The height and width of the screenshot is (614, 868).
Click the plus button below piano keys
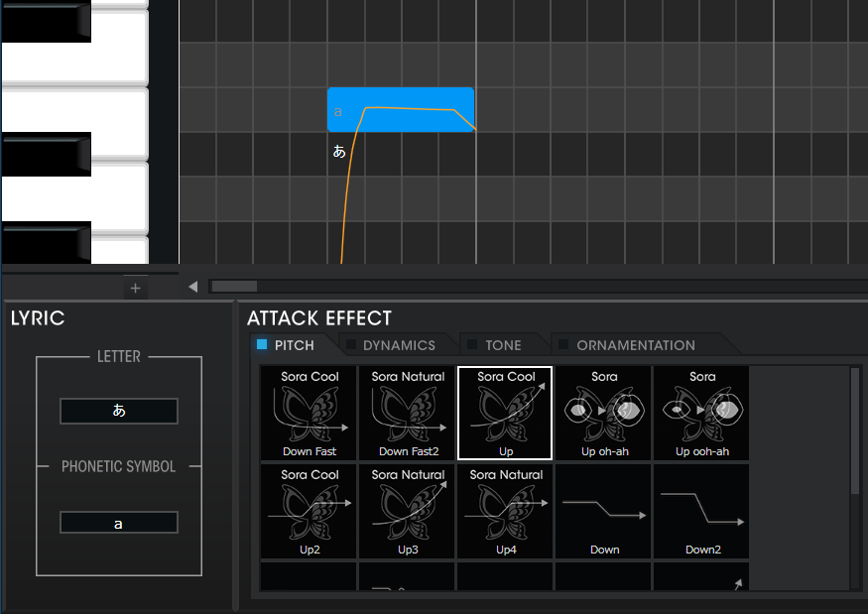tap(135, 288)
